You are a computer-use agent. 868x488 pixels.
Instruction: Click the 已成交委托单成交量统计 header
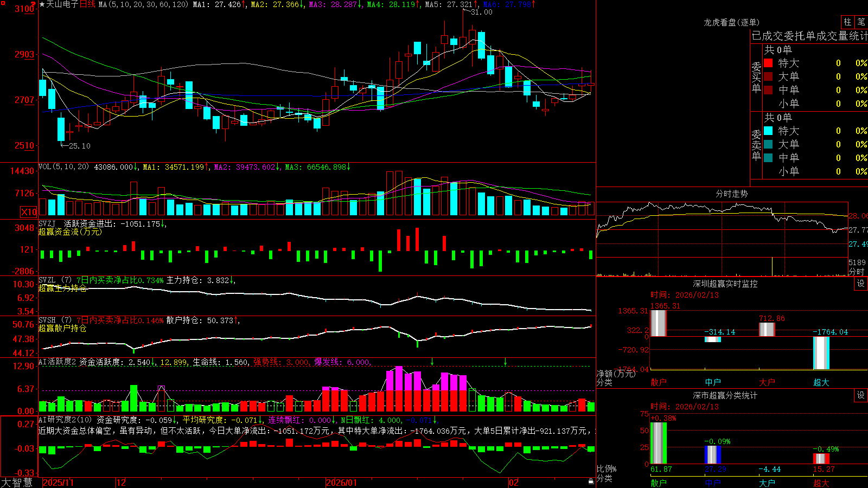point(809,36)
